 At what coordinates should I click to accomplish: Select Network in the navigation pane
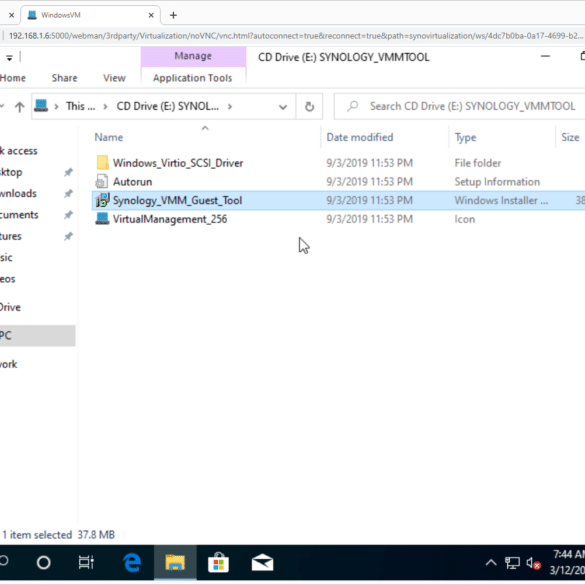pyautogui.click(x=9, y=364)
